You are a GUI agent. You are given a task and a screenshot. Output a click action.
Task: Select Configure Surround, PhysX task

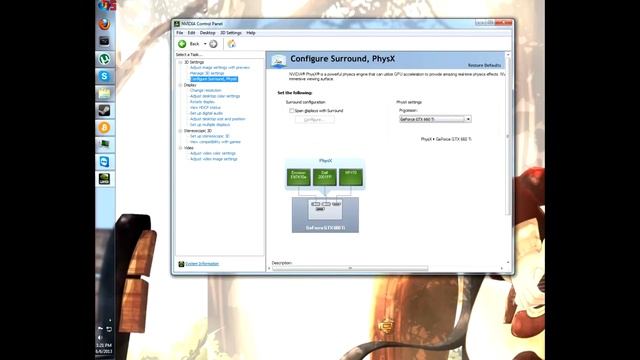point(214,79)
